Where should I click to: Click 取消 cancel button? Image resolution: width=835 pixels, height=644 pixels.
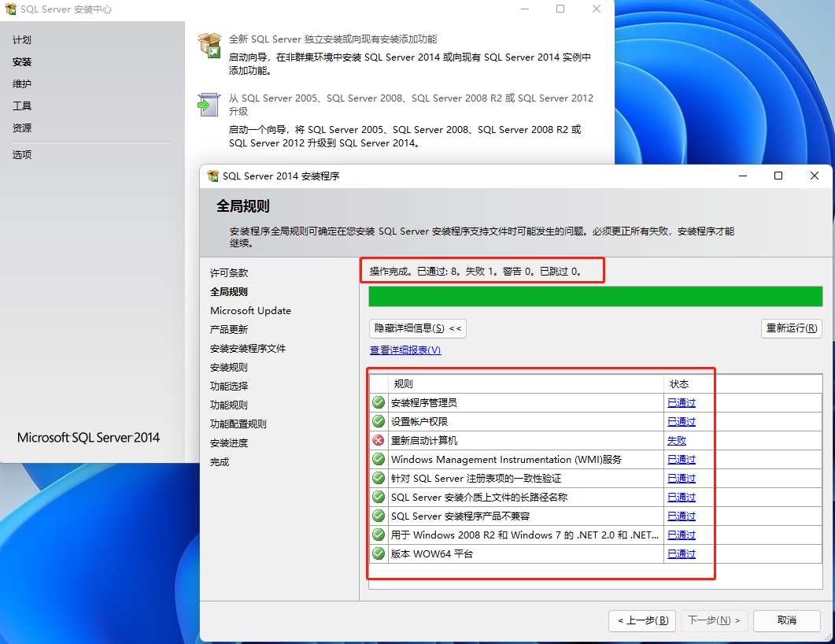[x=787, y=620]
